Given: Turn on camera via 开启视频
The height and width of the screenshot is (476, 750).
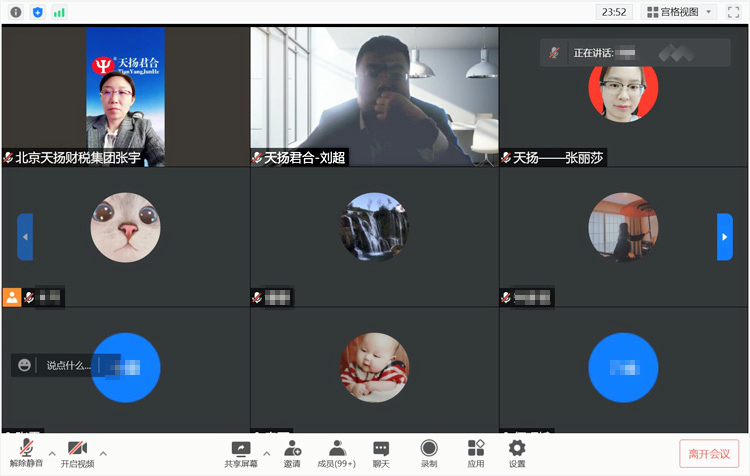Looking at the screenshot, I should 77,453.
